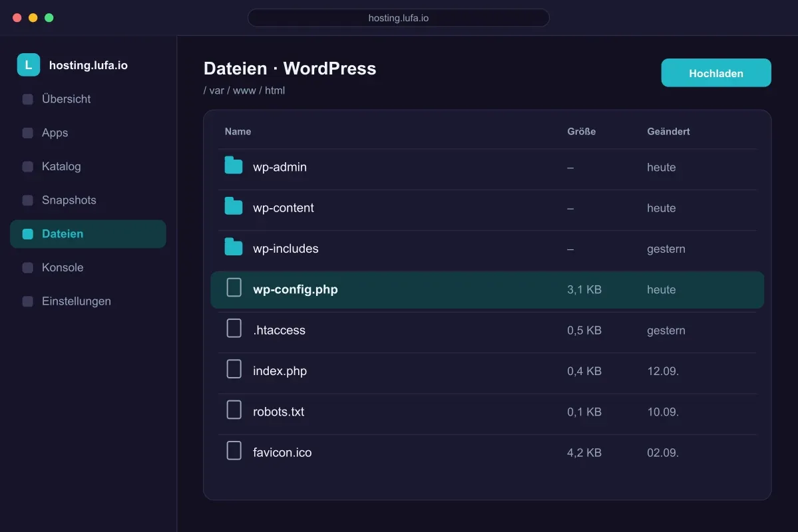Sort by the Name column header
The width and height of the screenshot is (798, 532).
238,131
